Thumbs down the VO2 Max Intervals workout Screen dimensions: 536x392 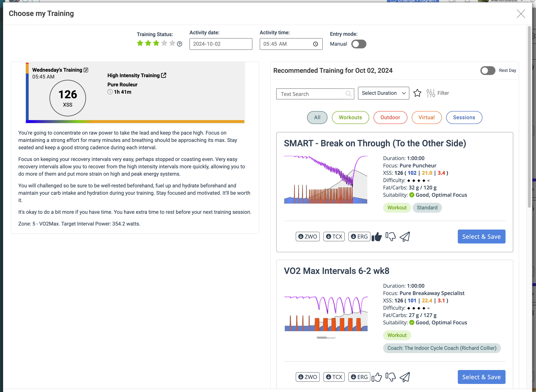tap(391, 377)
